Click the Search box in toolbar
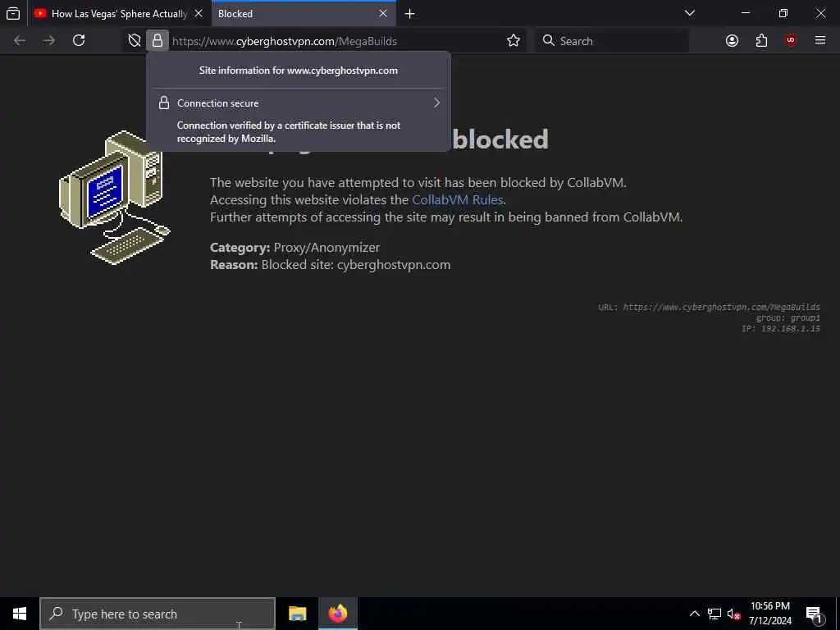This screenshot has width=840, height=630. point(612,41)
